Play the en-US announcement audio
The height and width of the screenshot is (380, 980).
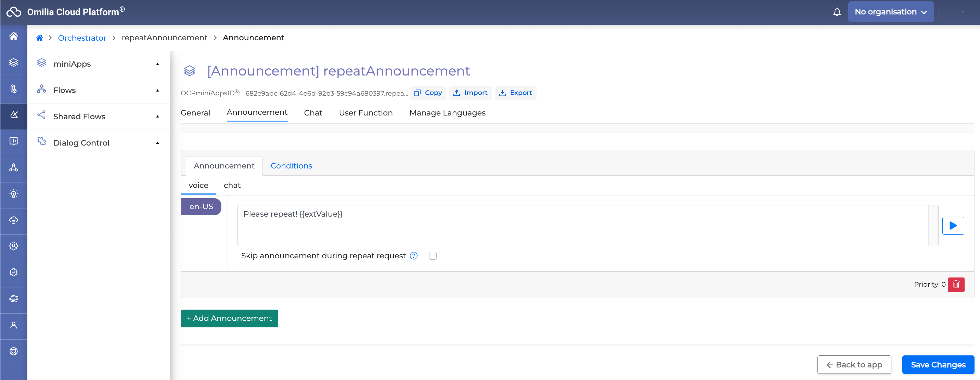[953, 226]
